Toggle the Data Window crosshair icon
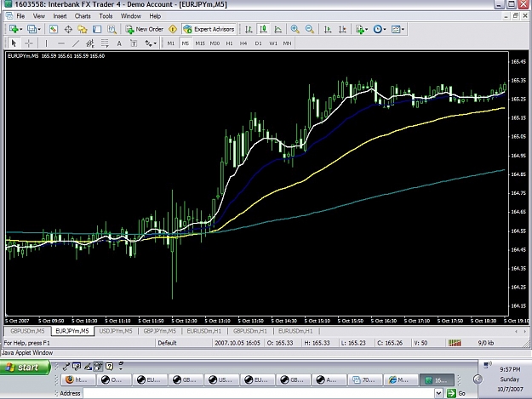532x399 pixels. [68, 29]
